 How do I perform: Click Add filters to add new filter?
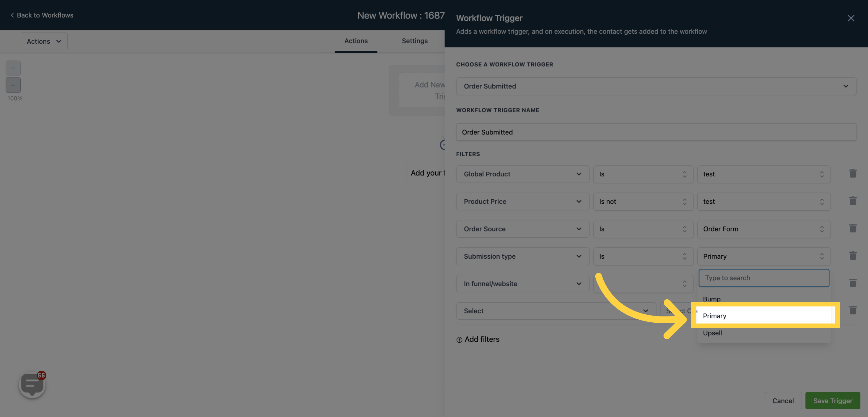pyautogui.click(x=478, y=339)
